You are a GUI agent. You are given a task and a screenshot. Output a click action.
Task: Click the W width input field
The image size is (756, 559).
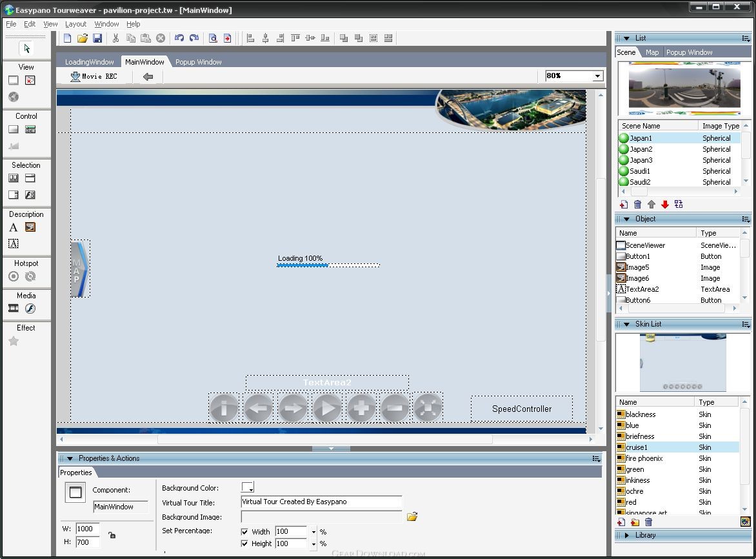(88, 529)
